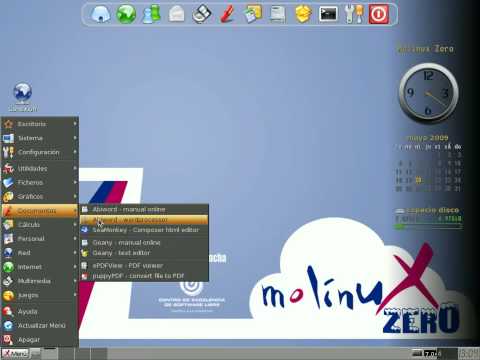Launch the terminal console icon
This screenshot has width=480, height=360.
point(328,14)
